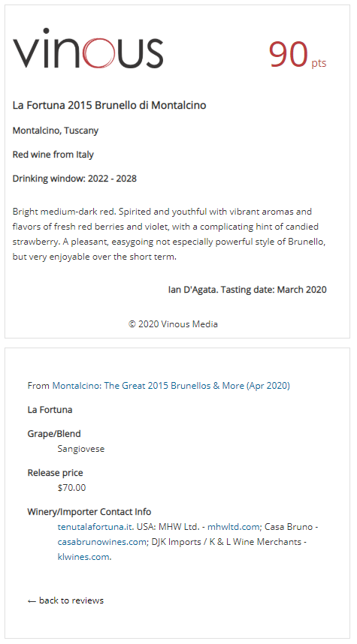Viewport: 357px width, 644px height.
Task: Go back to reviews
Action: [66, 600]
